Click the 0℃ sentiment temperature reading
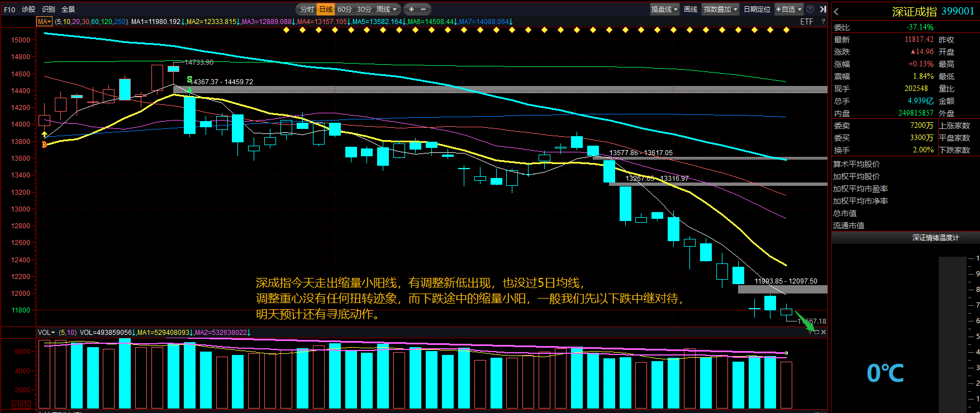This screenshot has width=980, height=413. tap(885, 373)
